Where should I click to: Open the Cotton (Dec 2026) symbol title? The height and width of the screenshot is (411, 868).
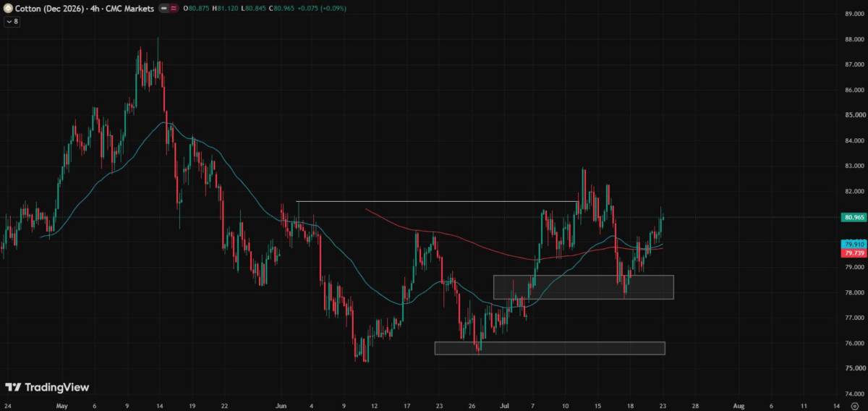[x=85, y=8]
